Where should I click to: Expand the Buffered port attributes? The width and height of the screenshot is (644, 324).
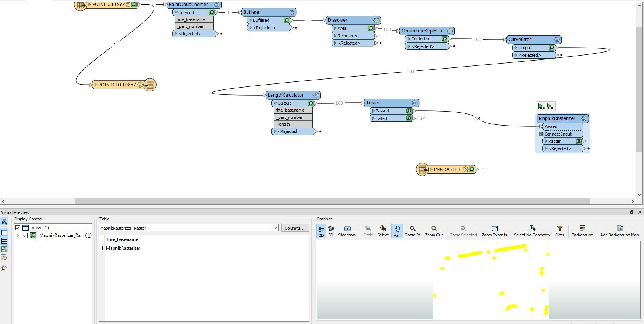pos(250,20)
